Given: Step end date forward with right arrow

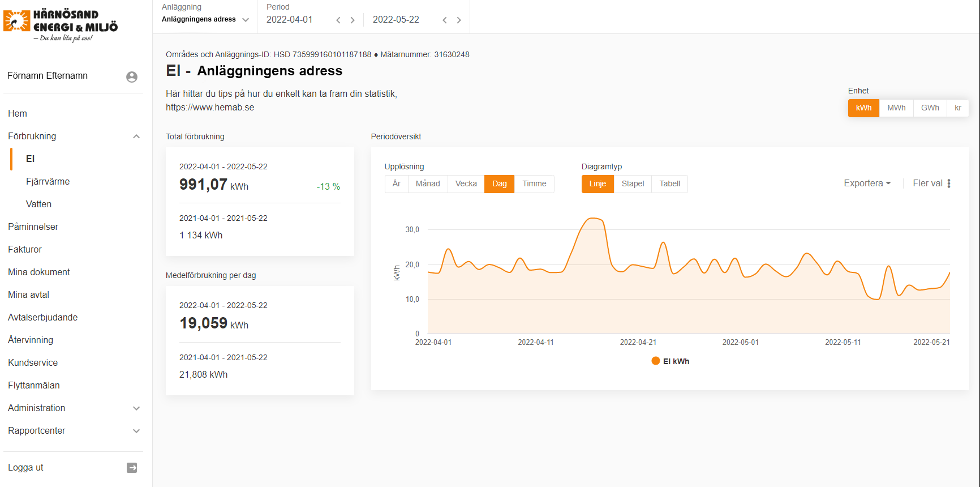Looking at the screenshot, I should coord(459,20).
